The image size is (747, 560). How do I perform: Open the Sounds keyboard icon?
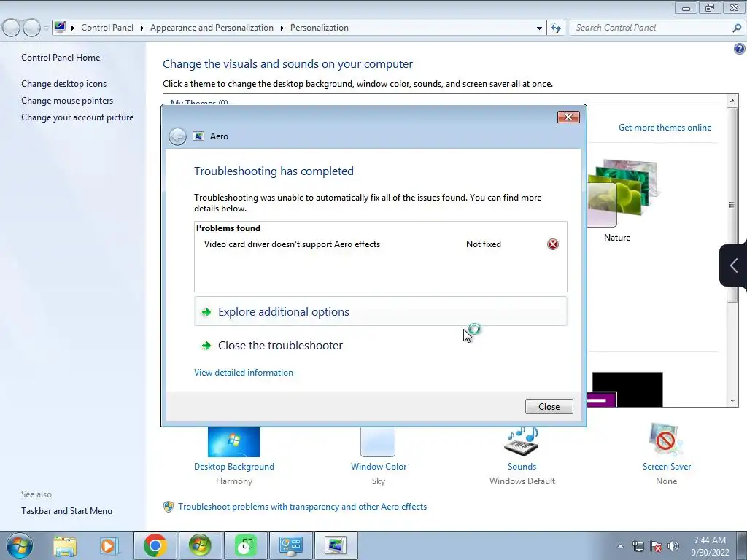pos(522,441)
